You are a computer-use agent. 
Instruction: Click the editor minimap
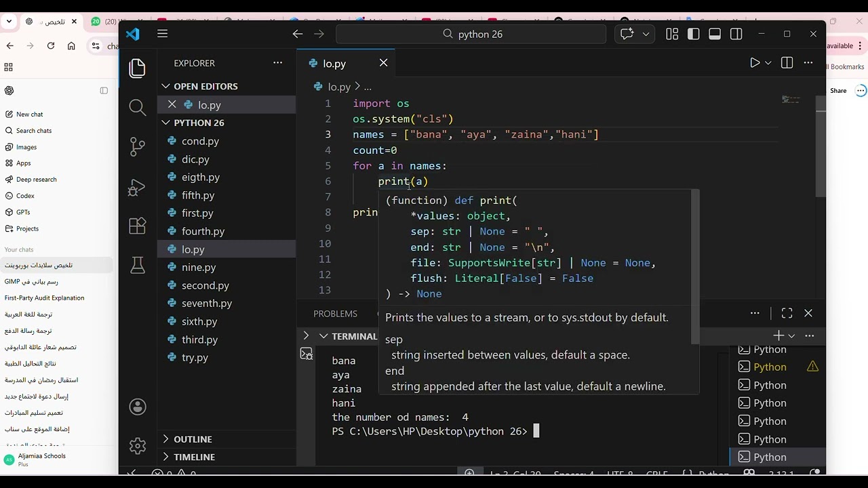click(791, 100)
